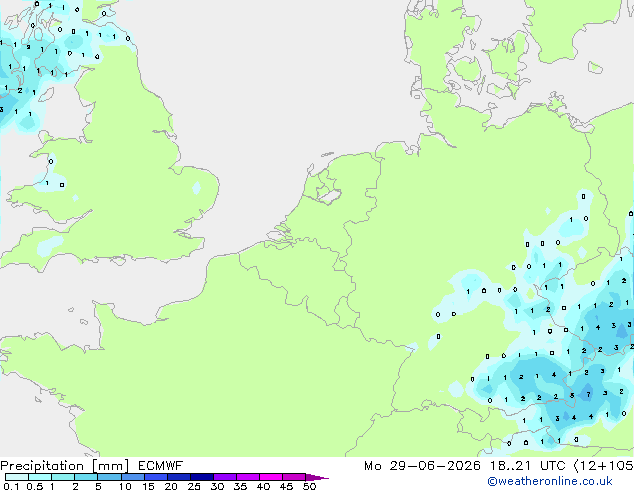Click the legend label "50"
Screen dimensions: 634x490
309,486
